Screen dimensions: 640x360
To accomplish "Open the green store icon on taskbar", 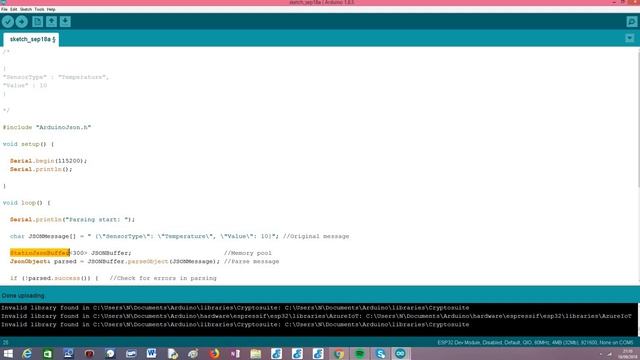I will [48, 353].
